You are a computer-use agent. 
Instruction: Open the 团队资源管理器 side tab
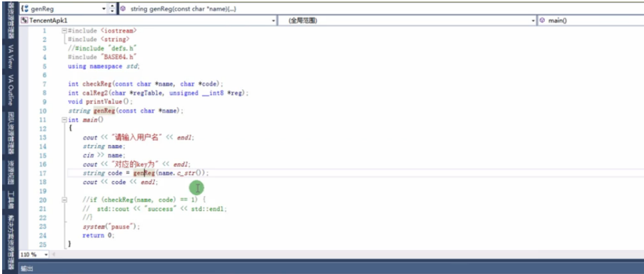tap(11, 132)
